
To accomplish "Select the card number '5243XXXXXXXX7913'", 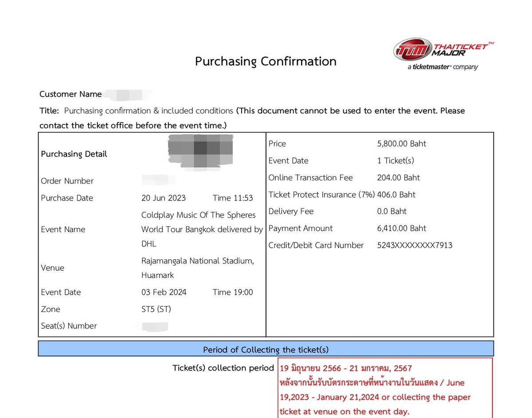I will coord(415,245).
